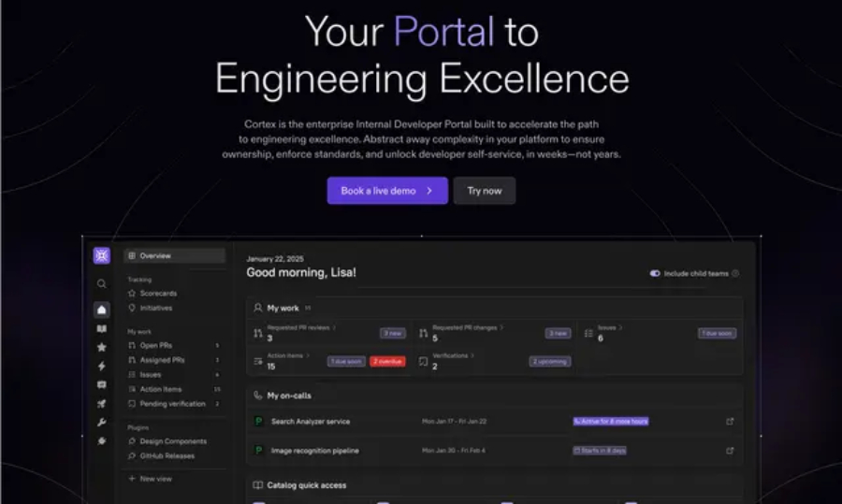
Task: Click the green P icon for Search Analyzer
Action: pyautogui.click(x=258, y=422)
